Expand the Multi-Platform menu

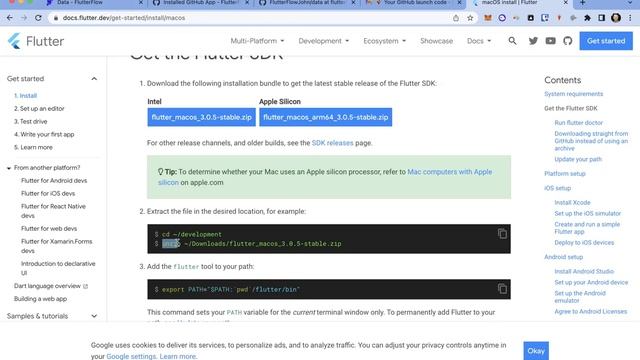[257, 41]
